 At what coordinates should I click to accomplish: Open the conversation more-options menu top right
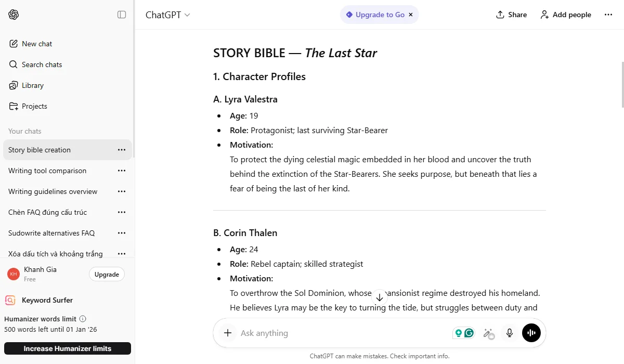[608, 15]
